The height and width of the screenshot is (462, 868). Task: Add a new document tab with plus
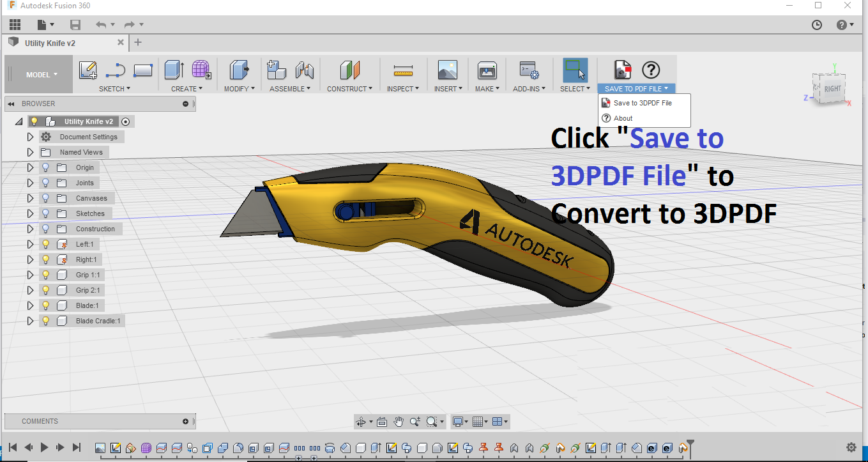(138, 43)
